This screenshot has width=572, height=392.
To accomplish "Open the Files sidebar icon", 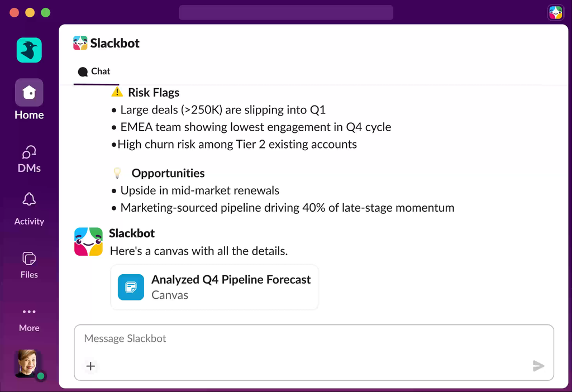I will pos(29,259).
